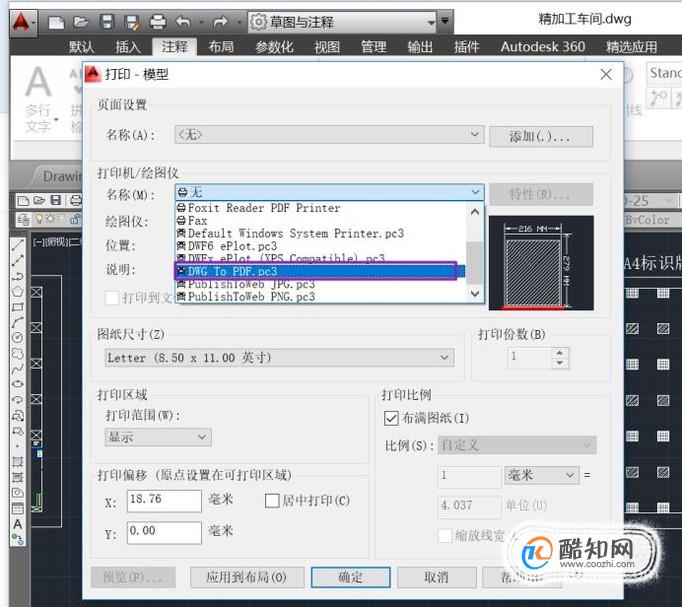Open the plot area range dropdown
The height and width of the screenshot is (607, 682).
tap(158, 437)
